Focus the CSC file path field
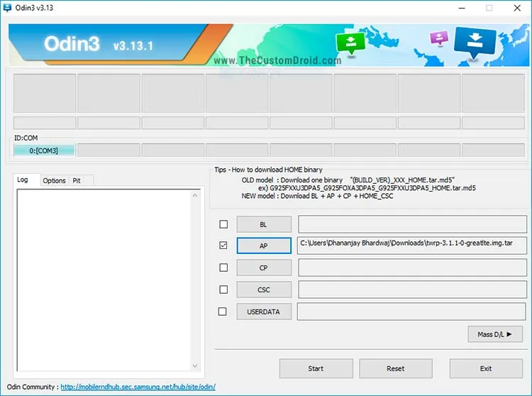The height and width of the screenshot is (396, 532). 412,290
